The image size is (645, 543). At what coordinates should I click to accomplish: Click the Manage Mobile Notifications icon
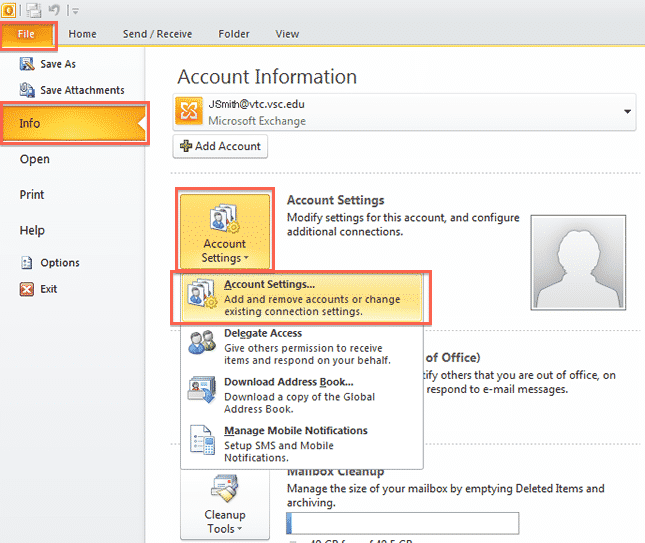pyautogui.click(x=202, y=440)
